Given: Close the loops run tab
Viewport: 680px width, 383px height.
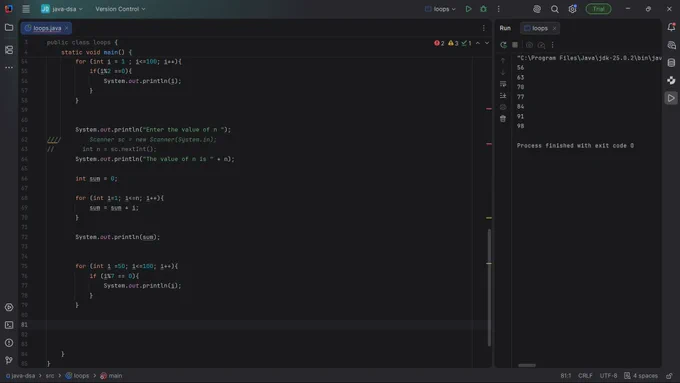Looking at the screenshot, I should pyautogui.click(x=554, y=28).
